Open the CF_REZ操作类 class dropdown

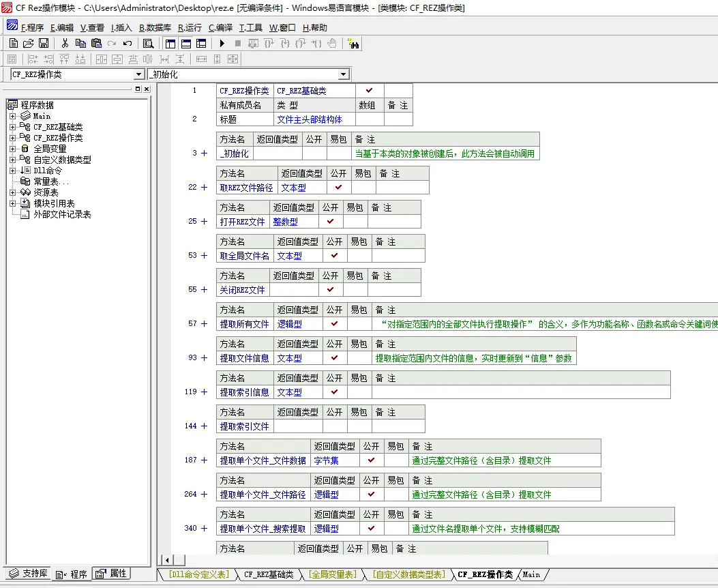138,74
